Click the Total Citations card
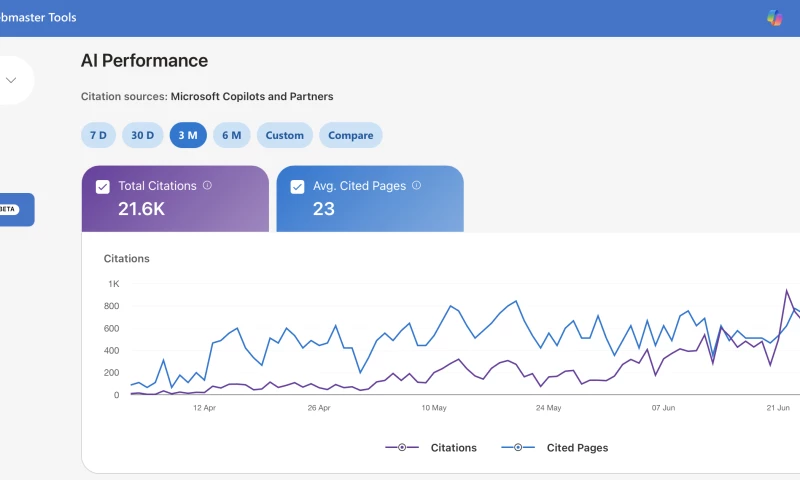This screenshot has width=800, height=480. pos(175,198)
